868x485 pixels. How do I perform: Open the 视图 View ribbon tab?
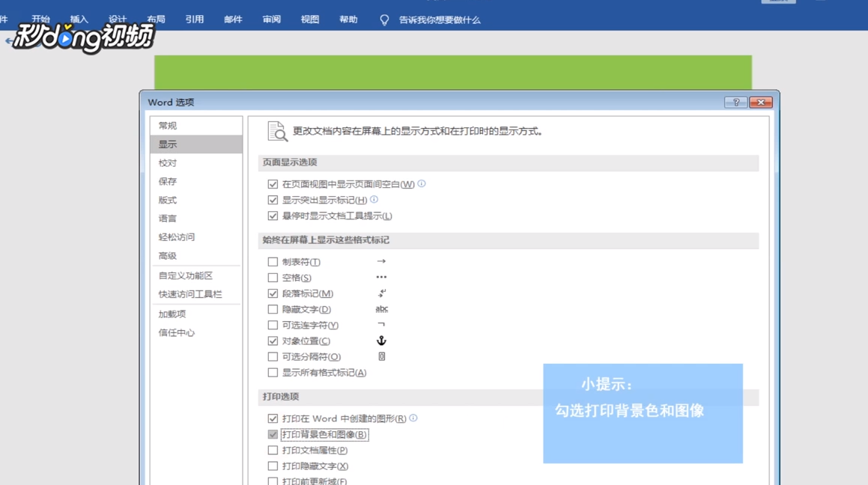point(310,19)
